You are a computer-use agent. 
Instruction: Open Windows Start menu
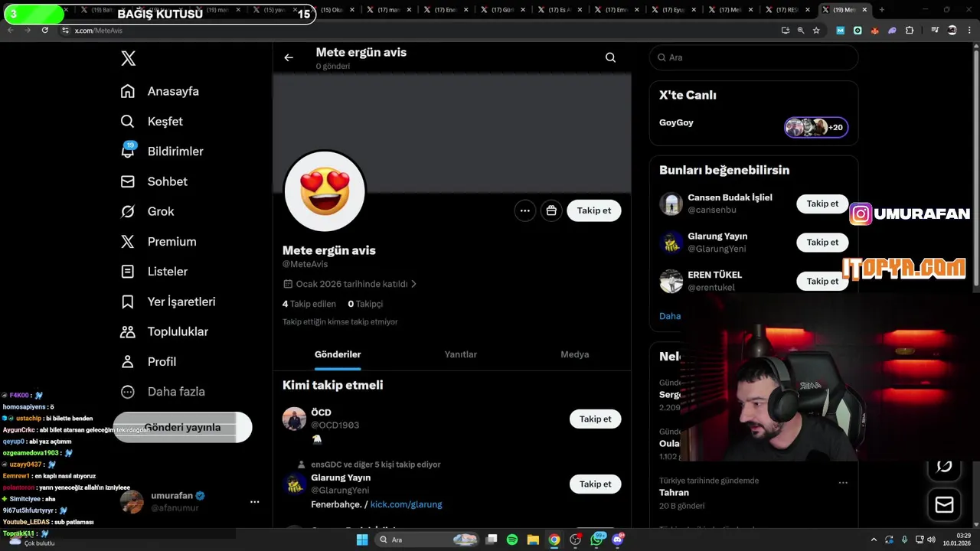pos(362,540)
